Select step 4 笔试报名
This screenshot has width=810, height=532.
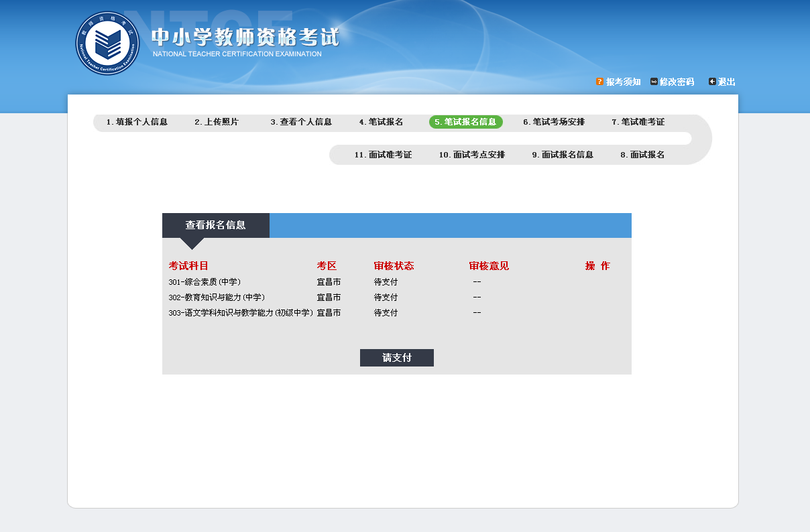(381, 122)
